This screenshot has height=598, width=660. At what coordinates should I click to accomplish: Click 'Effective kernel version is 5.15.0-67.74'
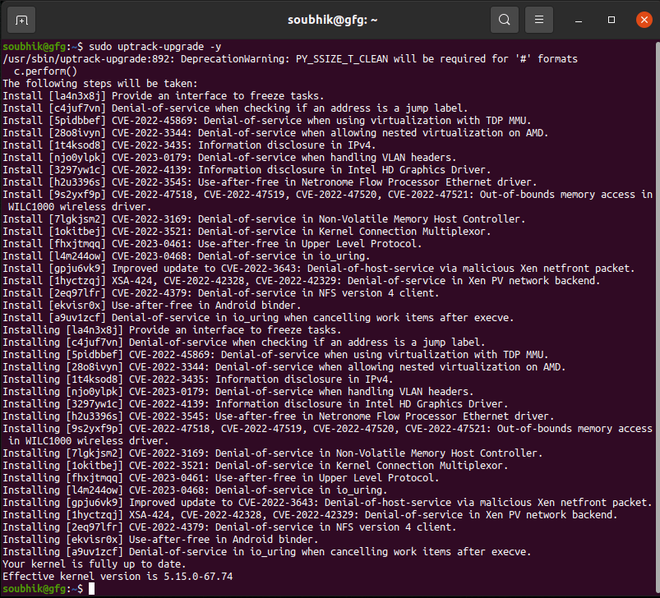pos(117,576)
